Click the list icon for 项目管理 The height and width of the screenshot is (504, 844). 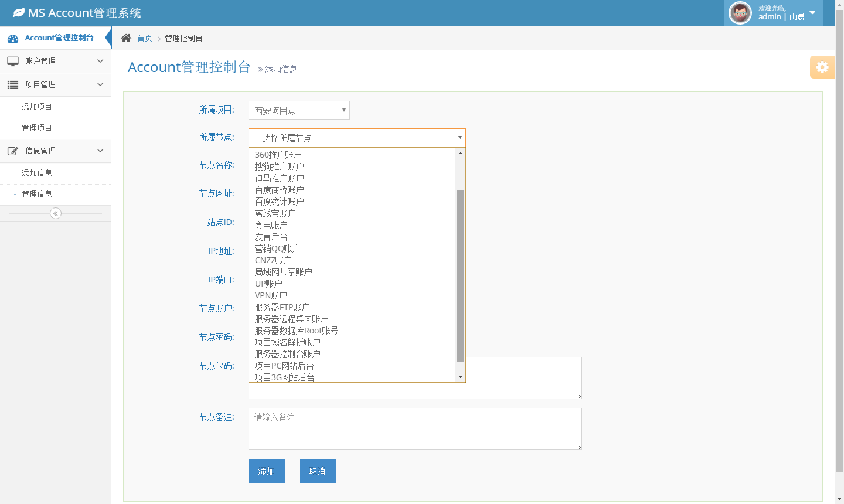point(13,84)
